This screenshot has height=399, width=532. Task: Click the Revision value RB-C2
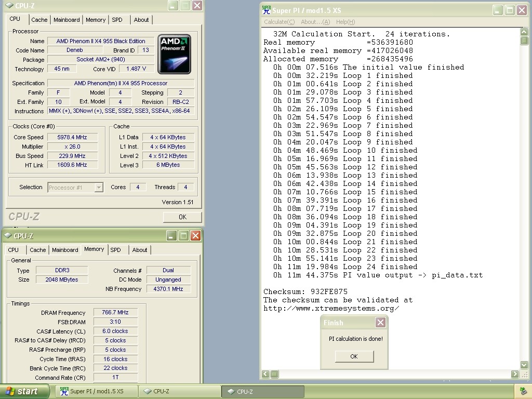coord(180,102)
